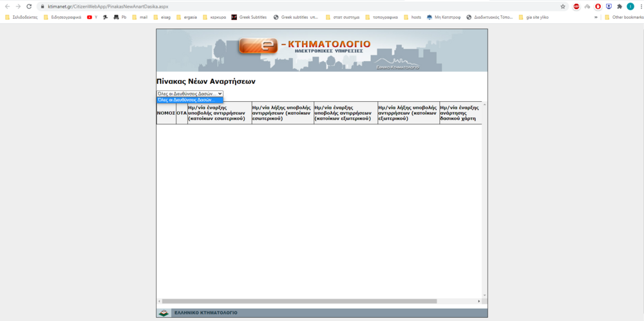Click right arrow of horizontal scrollbar
The width and height of the screenshot is (644, 321).
coord(478,301)
